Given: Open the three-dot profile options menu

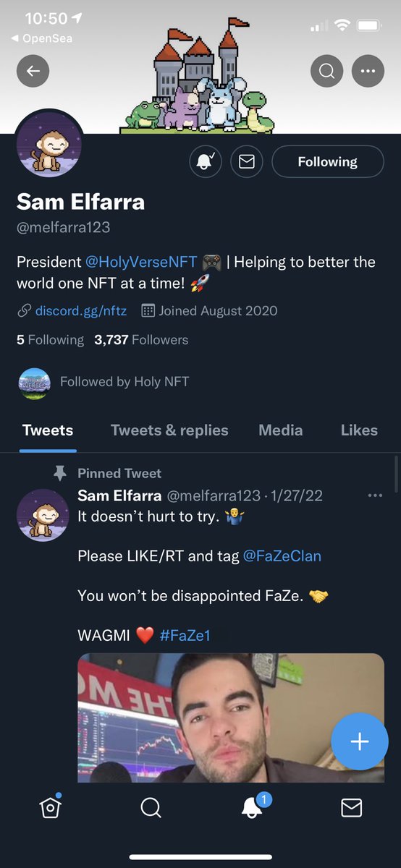Looking at the screenshot, I should (368, 71).
